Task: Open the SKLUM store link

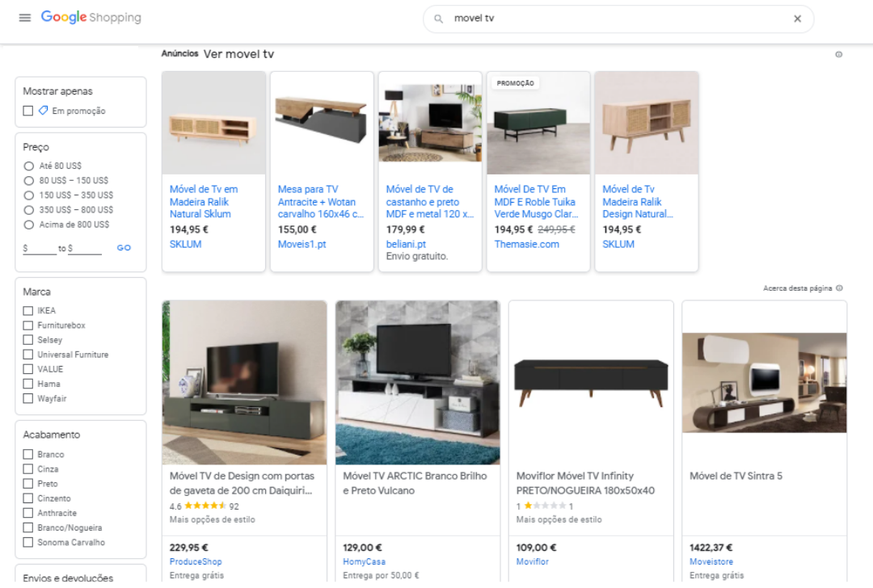Action: click(x=185, y=244)
